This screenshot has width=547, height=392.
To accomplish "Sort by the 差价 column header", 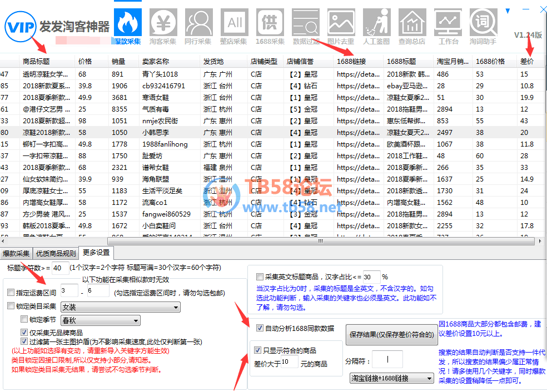I will point(527,61).
